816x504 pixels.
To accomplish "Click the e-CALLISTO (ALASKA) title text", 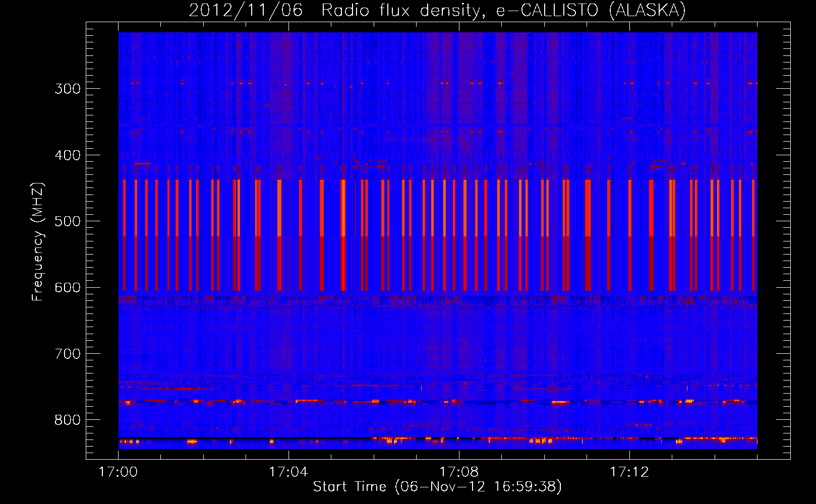I will pos(591,10).
